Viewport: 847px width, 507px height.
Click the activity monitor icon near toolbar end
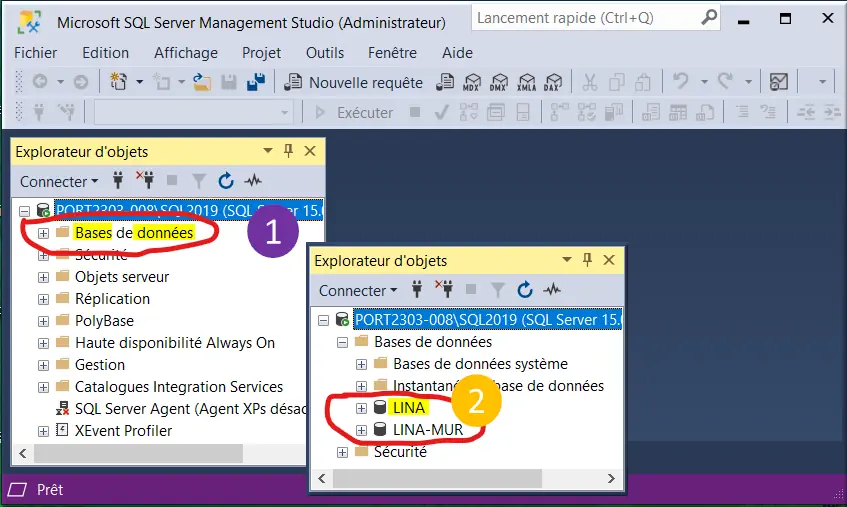778,82
